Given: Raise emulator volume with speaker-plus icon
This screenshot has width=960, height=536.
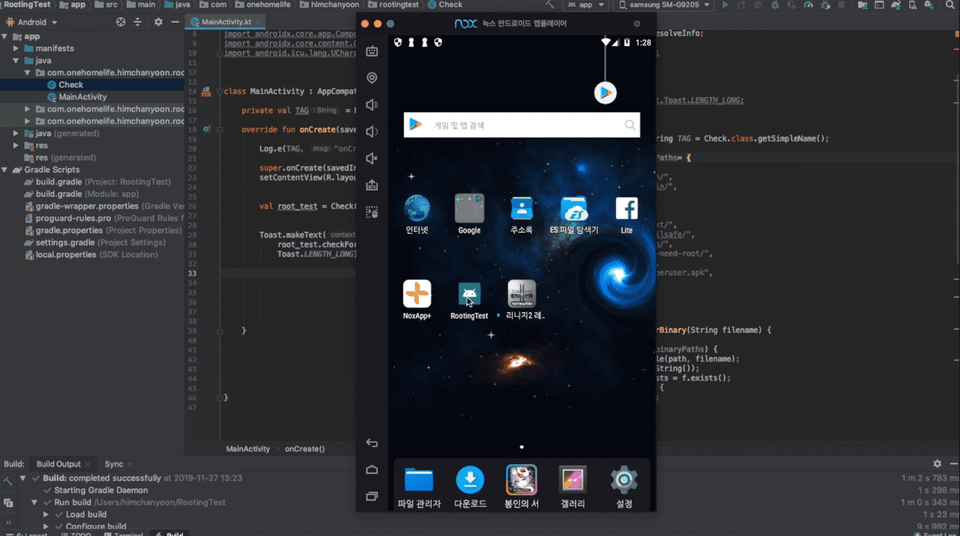Looking at the screenshot, I should click(x=372, y=105).
